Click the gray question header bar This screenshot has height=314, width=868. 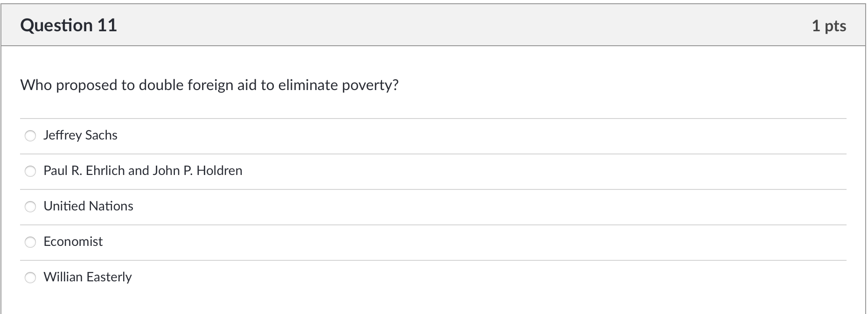pos(434,24)
